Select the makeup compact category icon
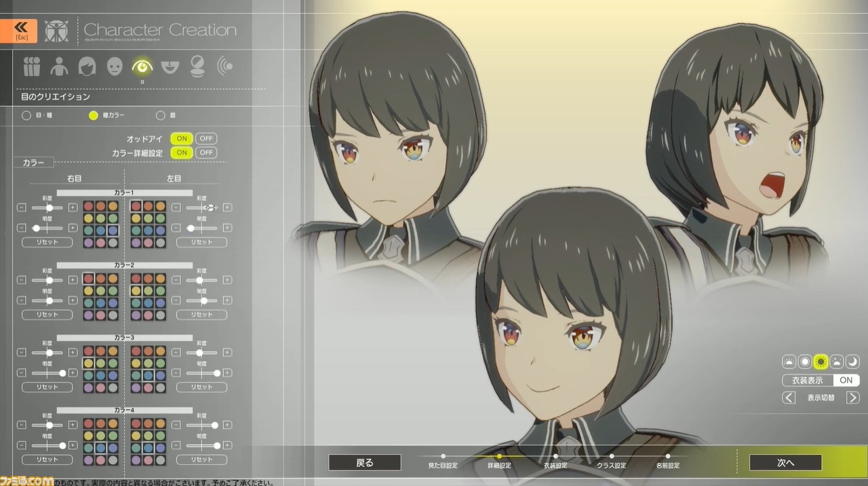 coord(197,66)
